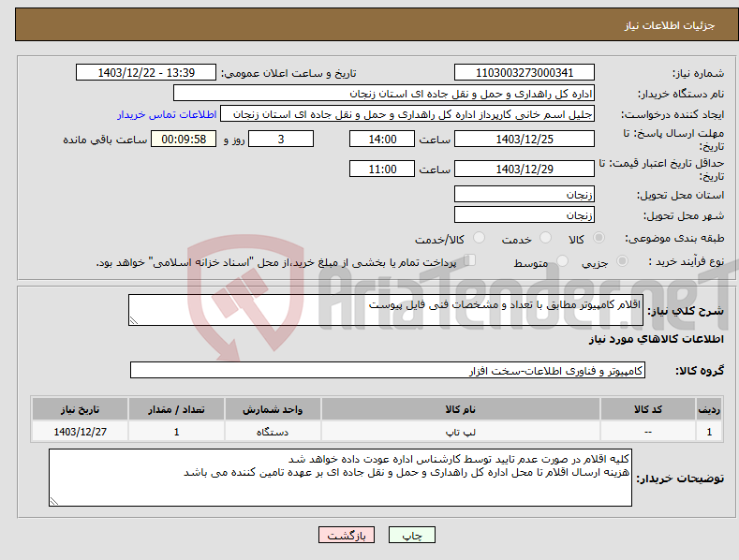Select the خدمت radio button
This screenshot has width=739, height=560.
point(545,238)
